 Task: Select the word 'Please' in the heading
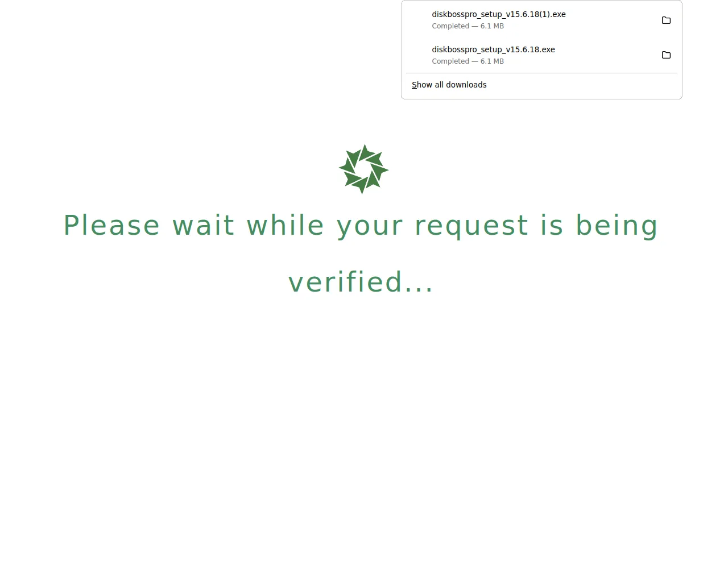tap(111, 225)
